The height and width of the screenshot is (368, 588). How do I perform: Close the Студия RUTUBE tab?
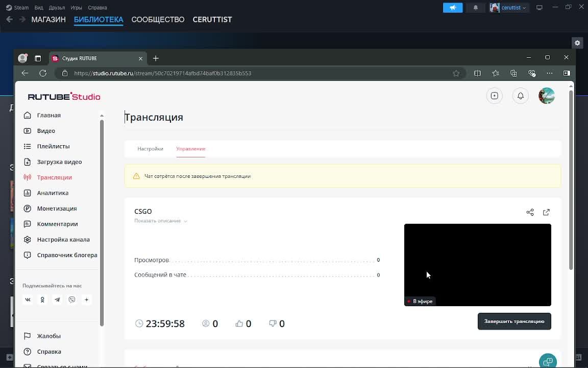[x=141, y=59]
